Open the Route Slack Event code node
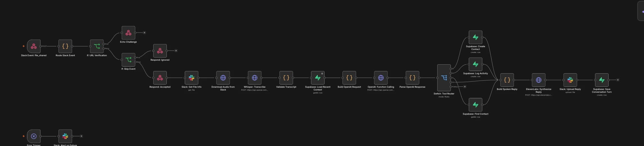 [65, 46]
